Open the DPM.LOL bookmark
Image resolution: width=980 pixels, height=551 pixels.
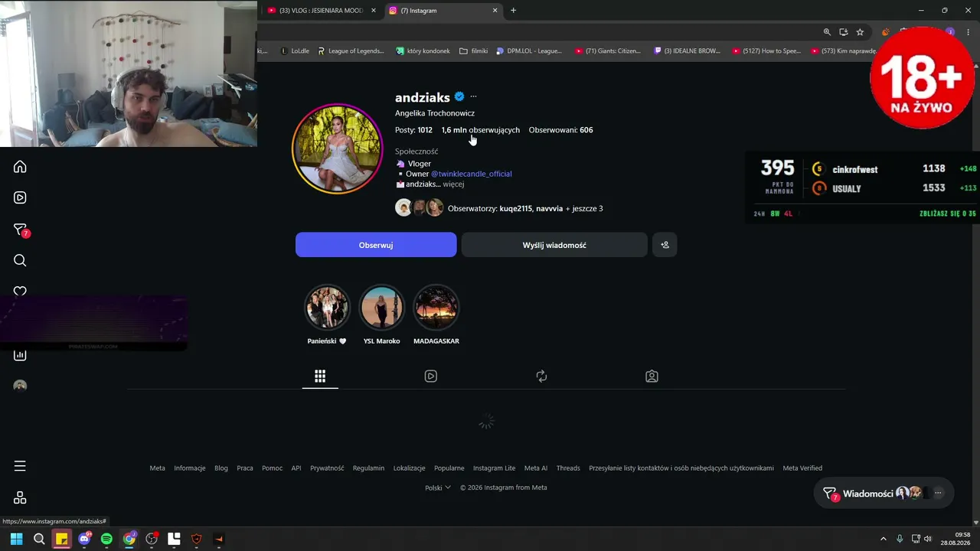click(528, 51)
